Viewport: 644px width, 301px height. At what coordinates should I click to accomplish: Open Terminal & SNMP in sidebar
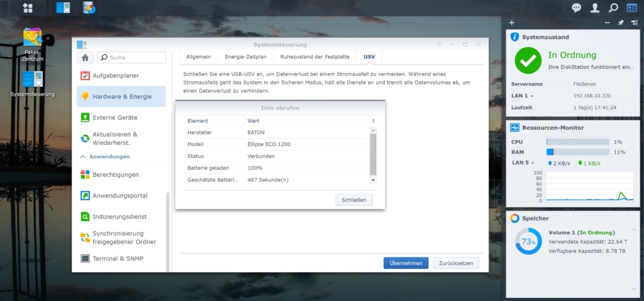pos(121,259)
